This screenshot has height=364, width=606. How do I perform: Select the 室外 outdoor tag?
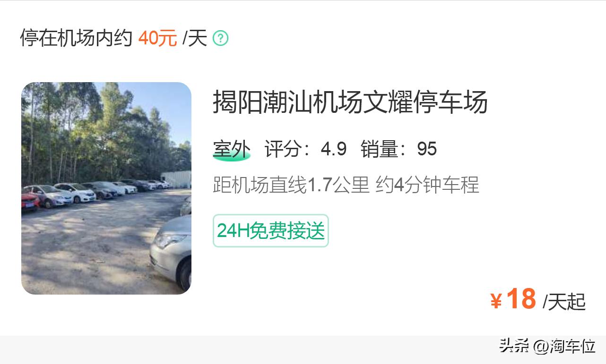[x=232, y=150]
